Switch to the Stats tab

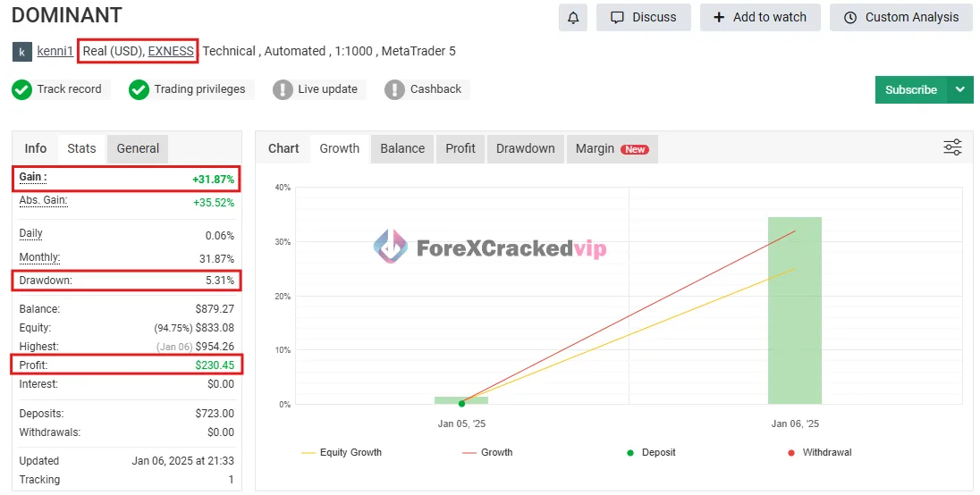click(x=82, y=148)
